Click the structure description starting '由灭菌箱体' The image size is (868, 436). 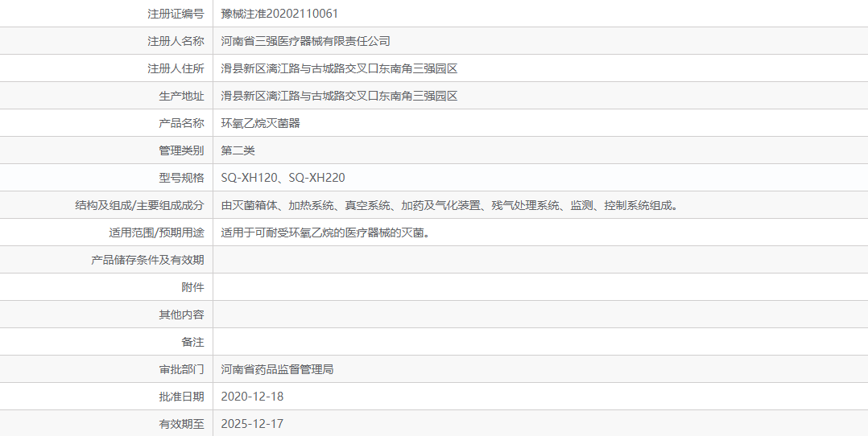pyautogui.click(x=449, y=205)
